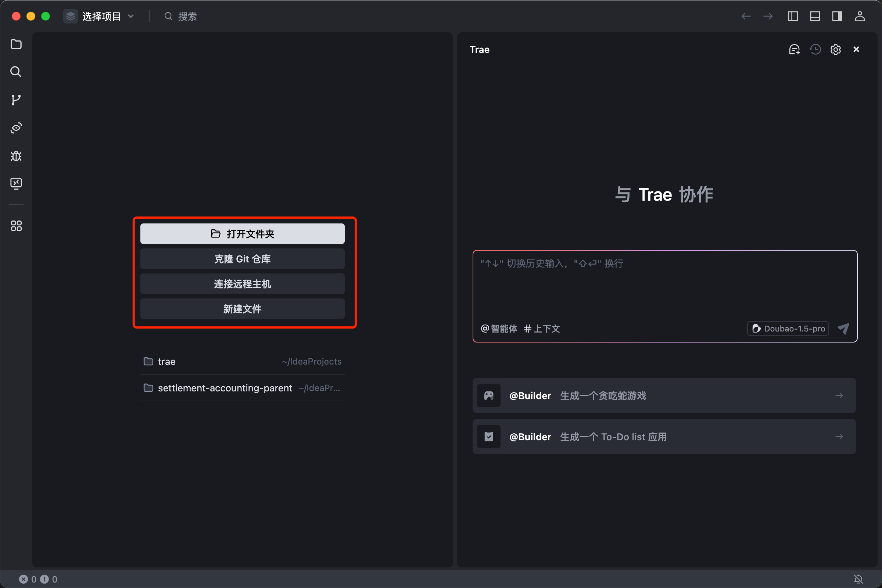882x588 pixels.
Task: Select the 生成一个贪吃蛇游戏 suggestion
Action: [664, 395]
